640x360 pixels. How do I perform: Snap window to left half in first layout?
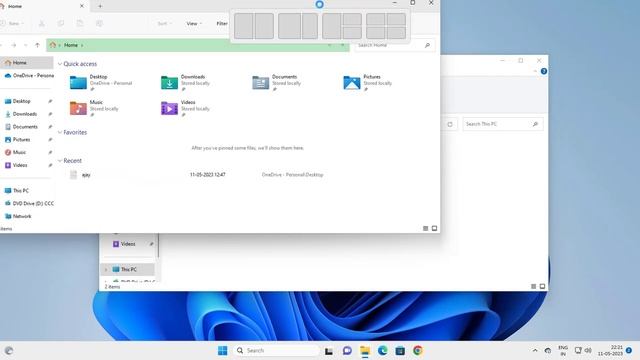coord(244,26)
